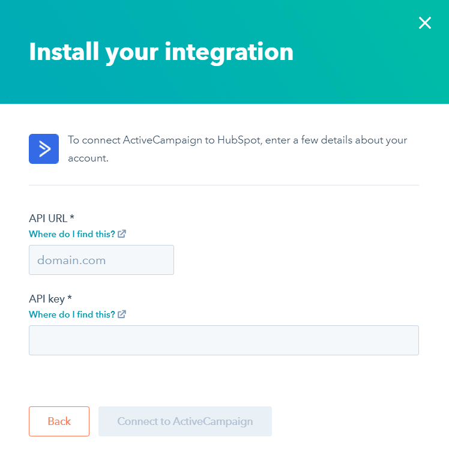
Task: Focus the API key input field
Action: click(224, 340)
